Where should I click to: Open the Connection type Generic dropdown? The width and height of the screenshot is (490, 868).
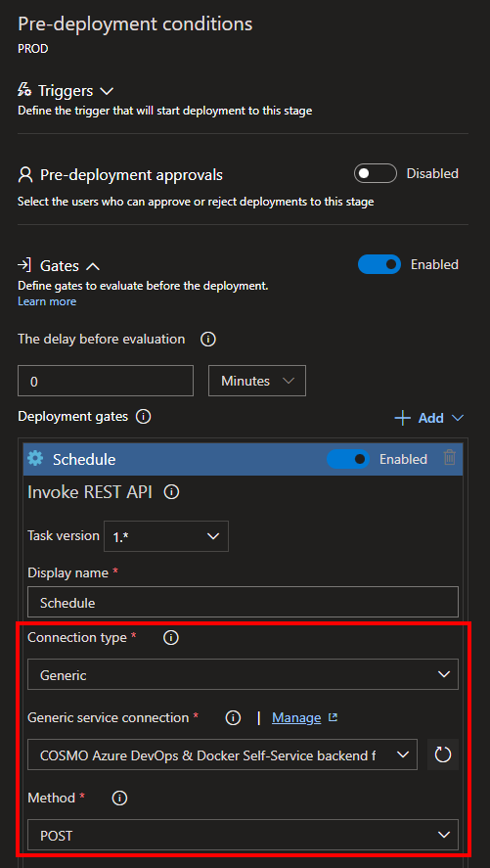[x=243, y=674]
